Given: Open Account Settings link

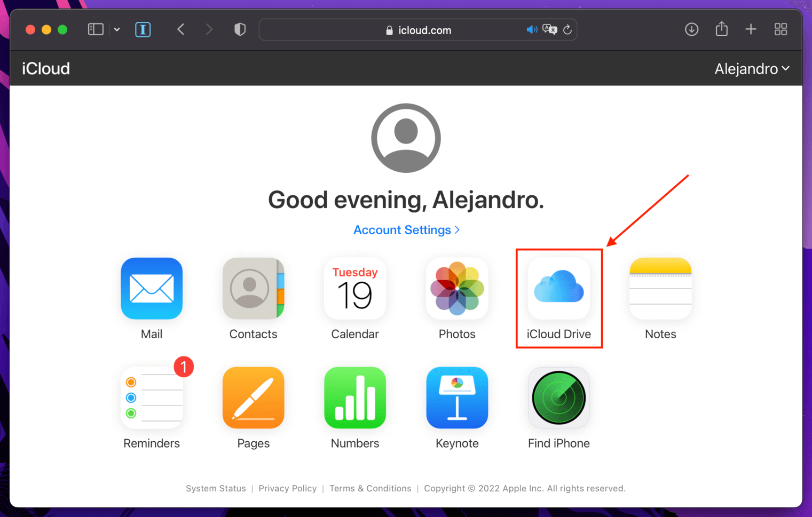Looking at the screenshot, I should 406,230.
